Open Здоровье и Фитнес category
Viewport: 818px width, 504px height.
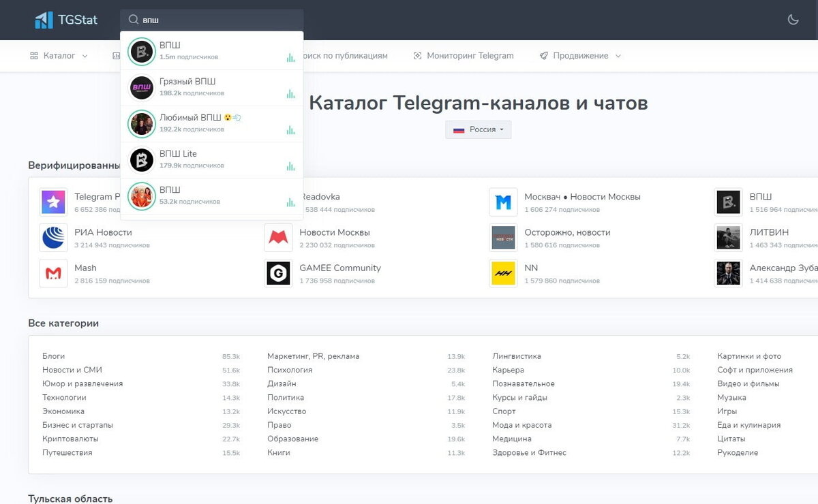coord(529,452)
